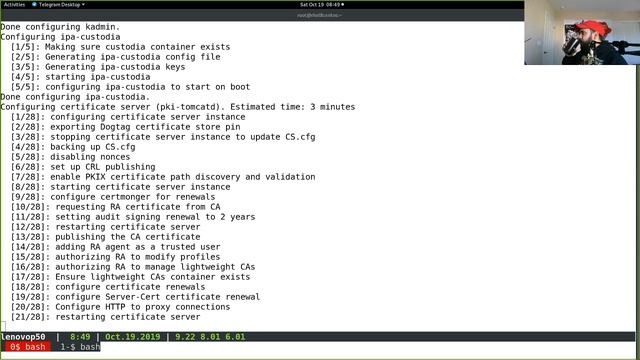Click line 'Configuring ipa-custodia'

(x=60, y=37)
